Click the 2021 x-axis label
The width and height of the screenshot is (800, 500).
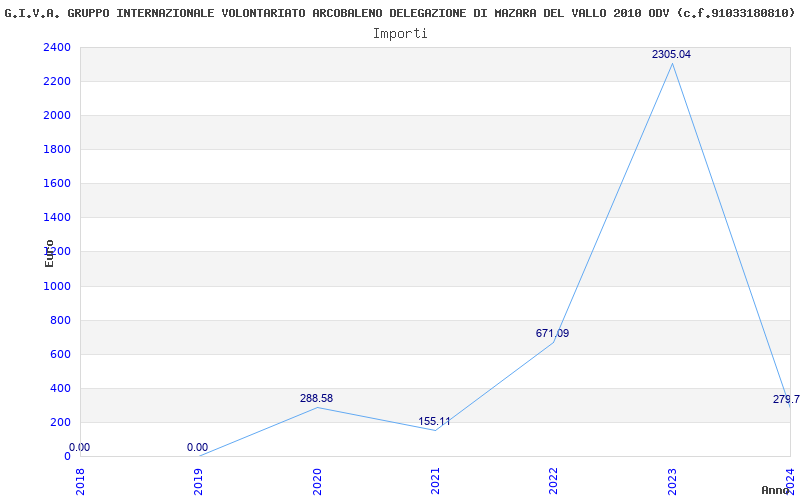click(435, 482)
